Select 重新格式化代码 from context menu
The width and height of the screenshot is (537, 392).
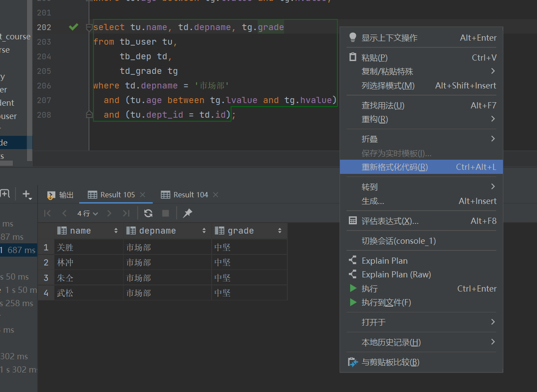[x=394, y=167]
